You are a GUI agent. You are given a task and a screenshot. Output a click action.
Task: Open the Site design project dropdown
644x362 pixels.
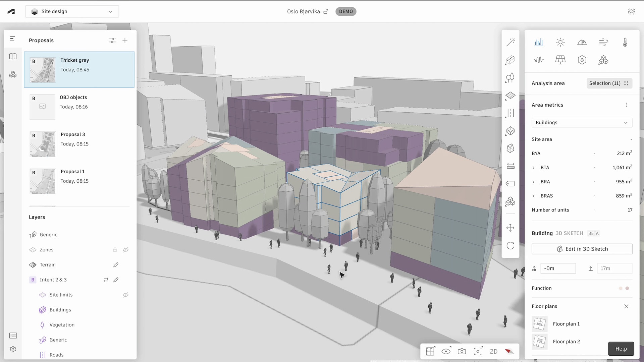point(72,11)
